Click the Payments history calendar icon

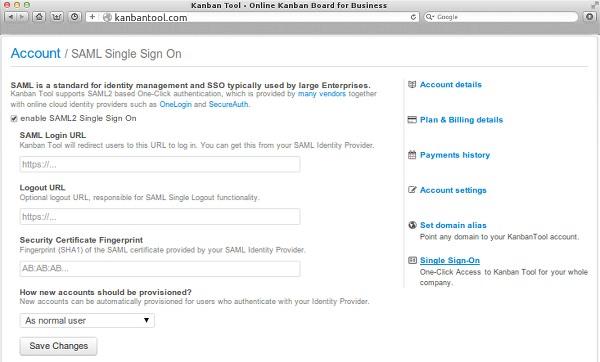pos(412,155)
